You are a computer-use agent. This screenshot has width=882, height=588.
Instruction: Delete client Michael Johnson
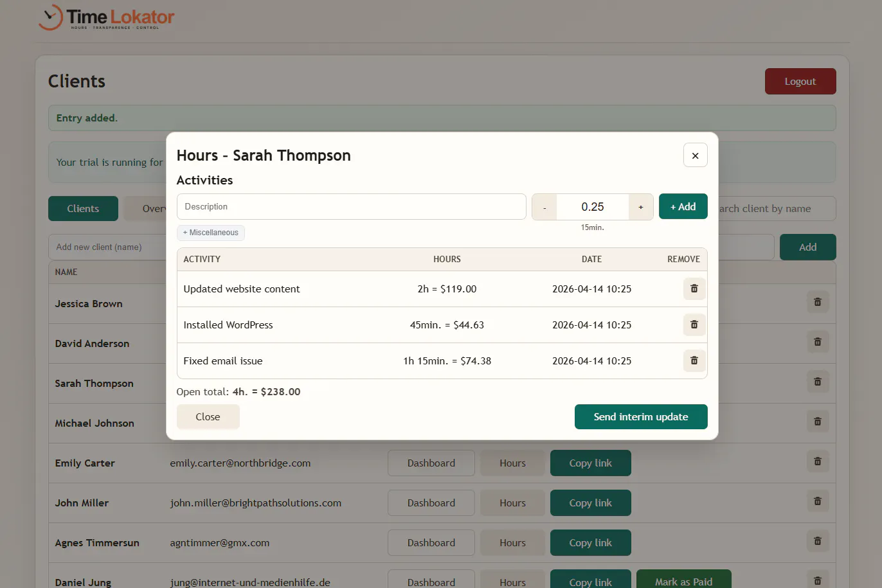(818, 422)
